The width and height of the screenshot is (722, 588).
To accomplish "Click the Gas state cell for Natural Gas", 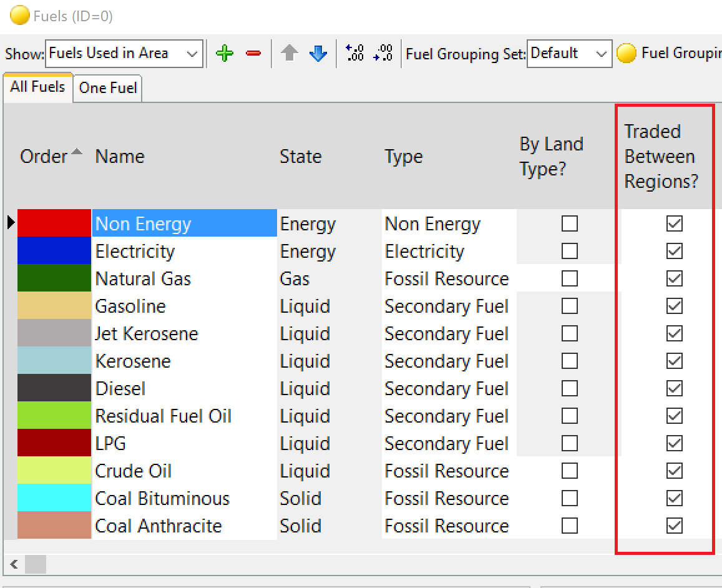I will tap(329, 278).
